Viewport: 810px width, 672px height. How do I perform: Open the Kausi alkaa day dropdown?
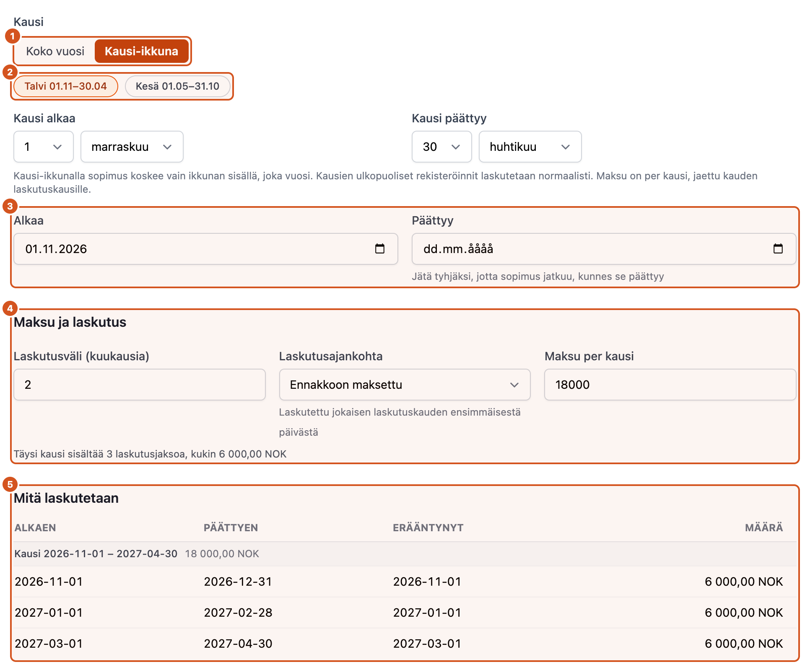(x=44, y=147)
